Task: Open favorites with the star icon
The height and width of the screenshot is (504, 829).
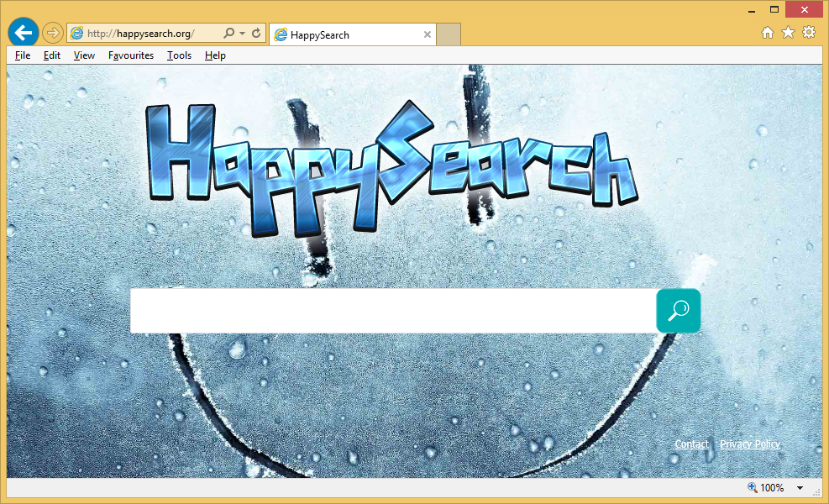Action: [x=788, y=33]
